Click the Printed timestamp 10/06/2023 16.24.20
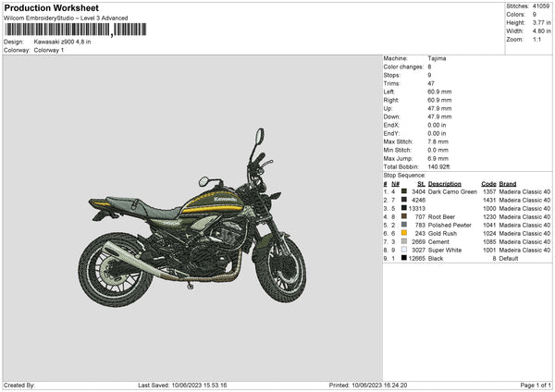This screenshot has height=392, width=555. click(379, 385)
